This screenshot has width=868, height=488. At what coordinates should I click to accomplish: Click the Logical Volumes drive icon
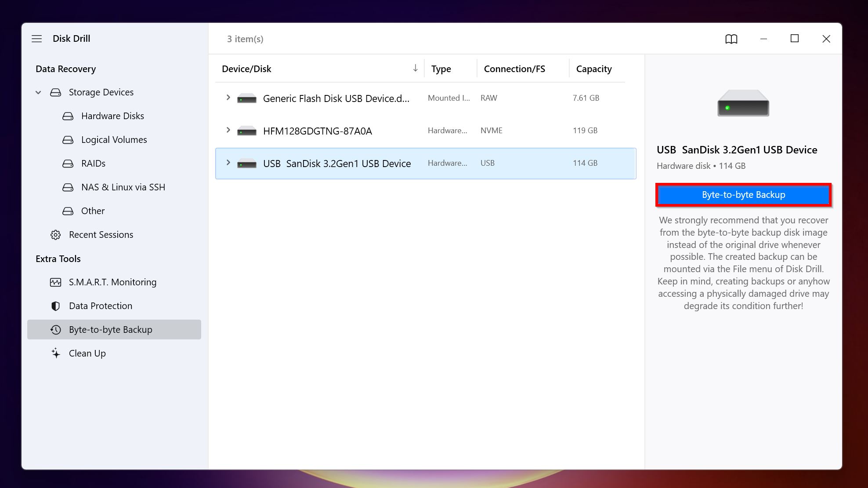tap(68, 140)
